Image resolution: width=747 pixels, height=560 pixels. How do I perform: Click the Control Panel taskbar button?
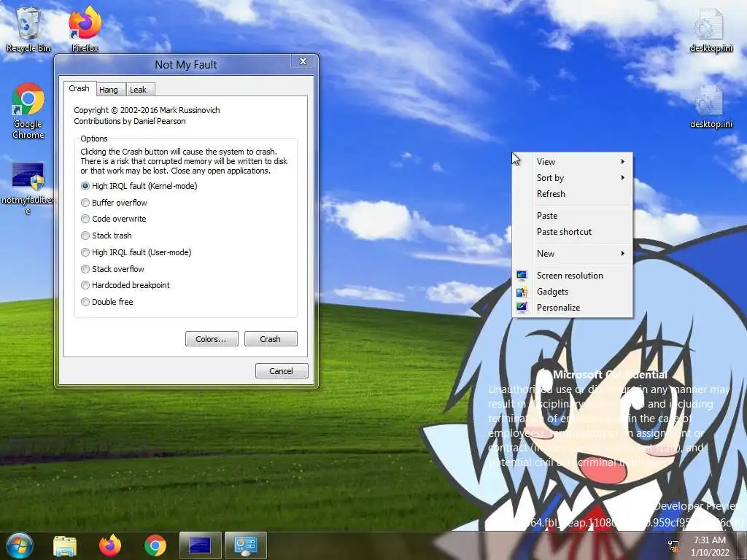tap(245, 545)
